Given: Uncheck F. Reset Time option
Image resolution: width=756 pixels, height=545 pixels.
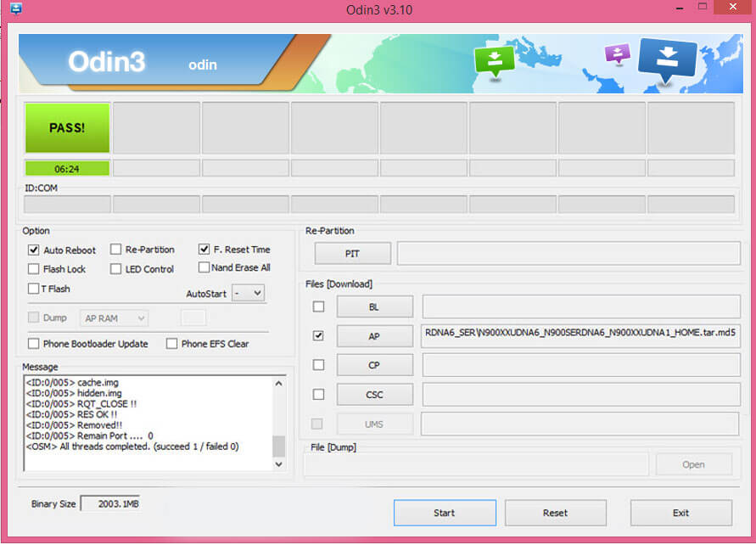Looking at the screenshot, I should click(204, 250).
